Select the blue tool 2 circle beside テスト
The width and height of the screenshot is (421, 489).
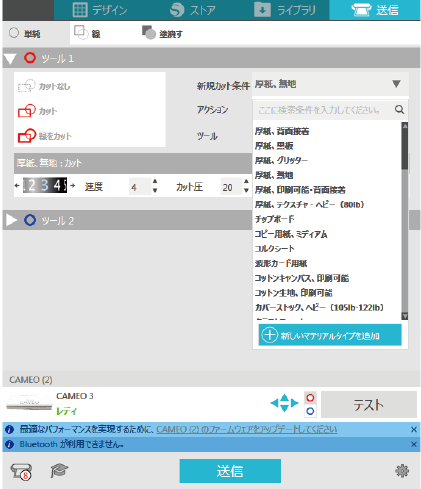point(310,411)
